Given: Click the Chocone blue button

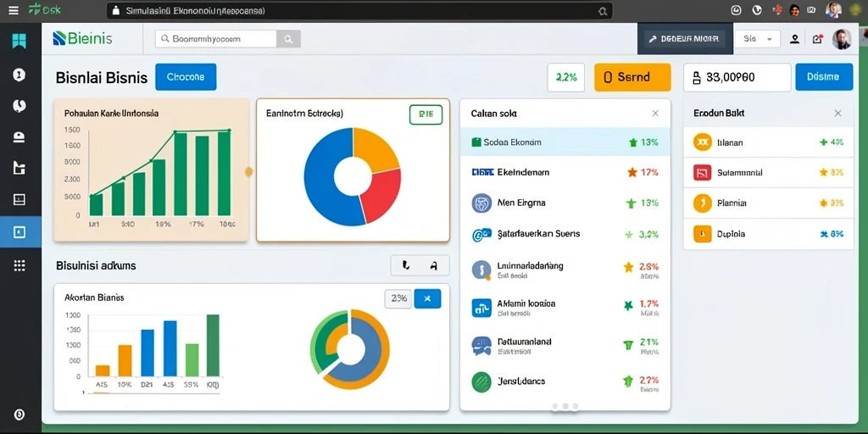Looking at the screenshot, I should pos(186,77).
